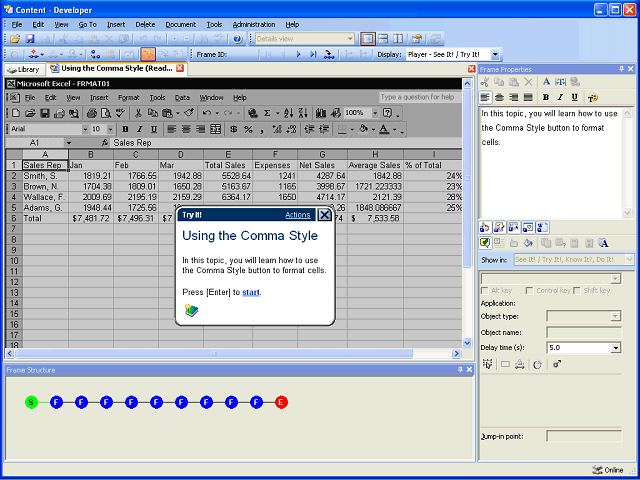Viewport: 640px width, 480px height.
Task: Click the Open folder toolbar icon
Action: click(x=15, y=39)
